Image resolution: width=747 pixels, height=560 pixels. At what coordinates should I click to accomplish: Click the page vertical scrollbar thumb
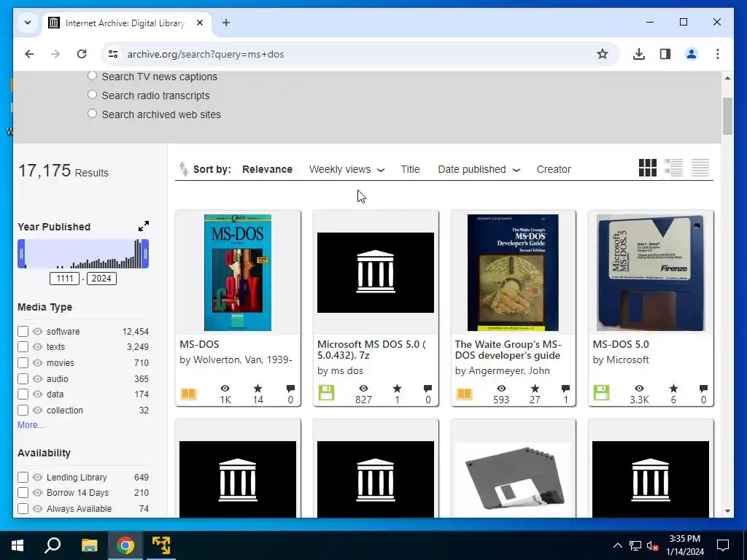pos(727,116)
